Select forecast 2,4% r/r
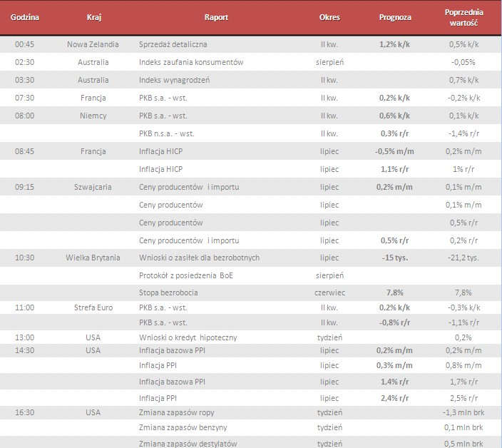Screen dimensions: 502x448 click(394, 398)
